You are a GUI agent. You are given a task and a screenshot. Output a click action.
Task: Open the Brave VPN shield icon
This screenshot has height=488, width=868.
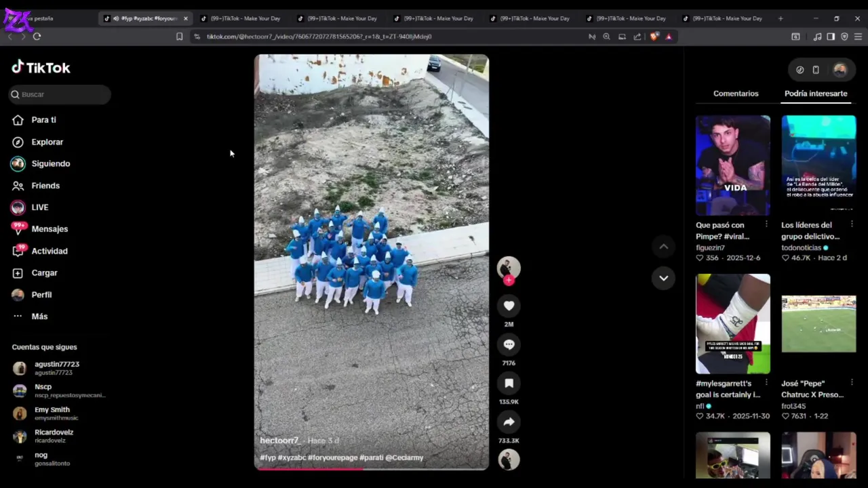[x=844, y=37]
